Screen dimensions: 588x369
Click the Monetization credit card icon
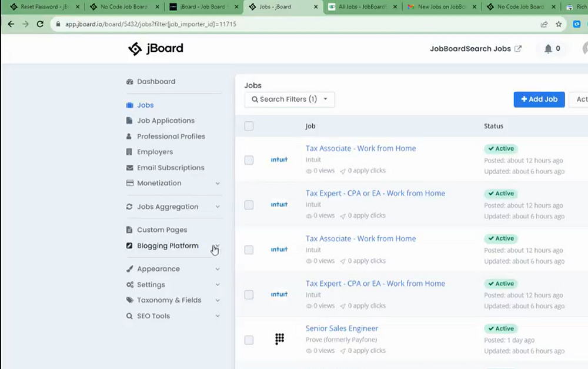point(130,183)
